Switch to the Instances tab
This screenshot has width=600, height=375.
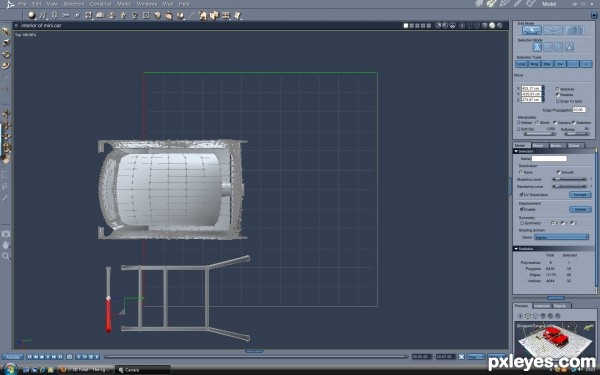tap(541, 306)
